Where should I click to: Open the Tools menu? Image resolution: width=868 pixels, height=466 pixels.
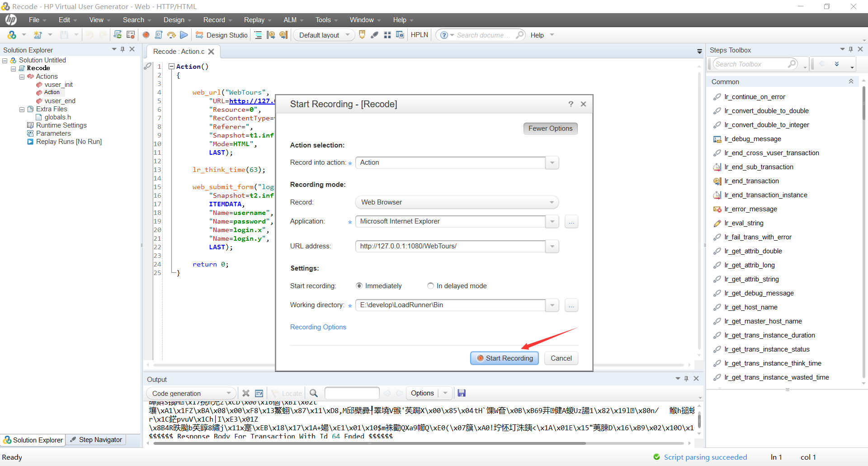pos(326,20)
